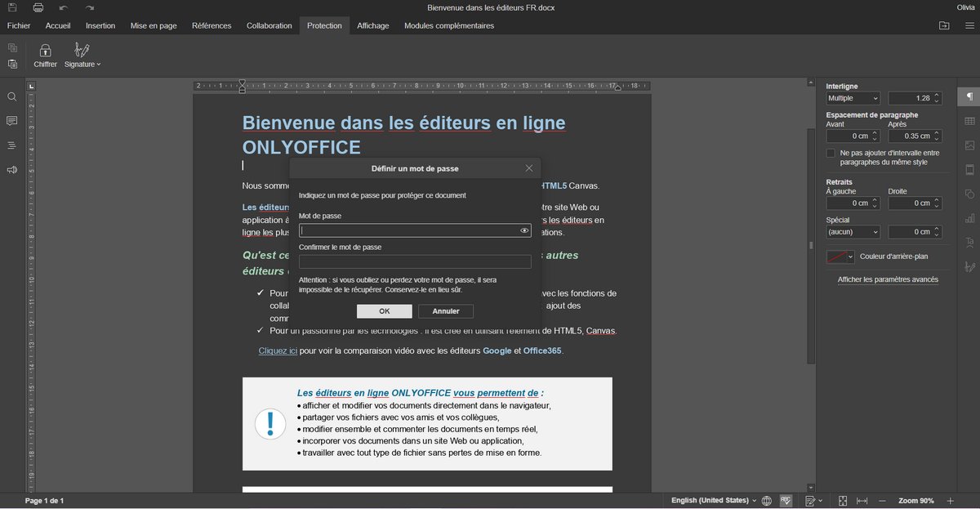Image resolution: width=980 pixels, height=509 pixels.
Task: Click the undo arrow icon
Action: click(x=64, y=7)
